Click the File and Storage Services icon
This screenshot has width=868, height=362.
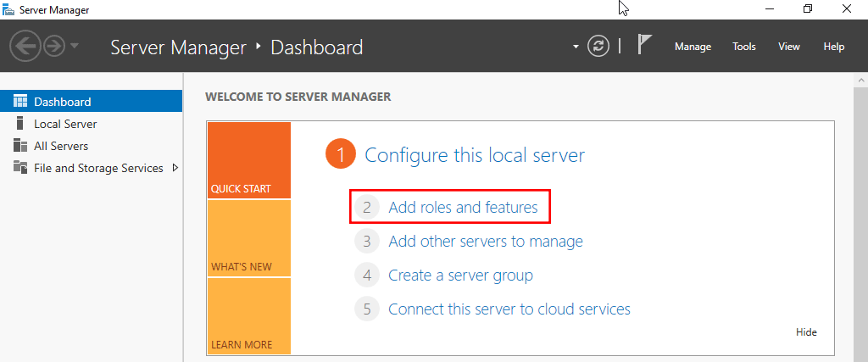(20, 168)
